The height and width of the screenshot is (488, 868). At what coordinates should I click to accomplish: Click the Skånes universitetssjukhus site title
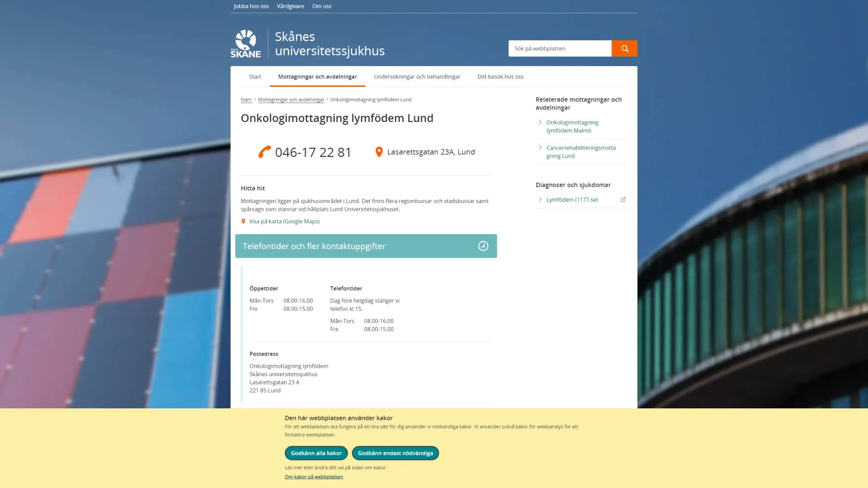pyautogui.click(x=330, y=44)
